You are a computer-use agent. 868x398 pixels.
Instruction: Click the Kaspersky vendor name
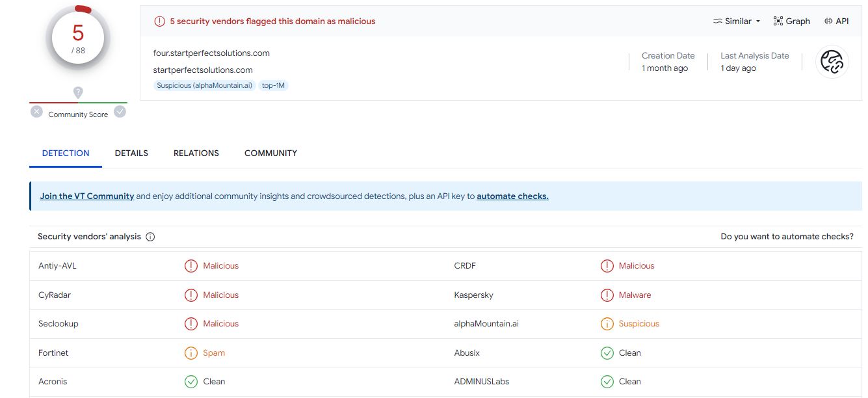point(474,295)
